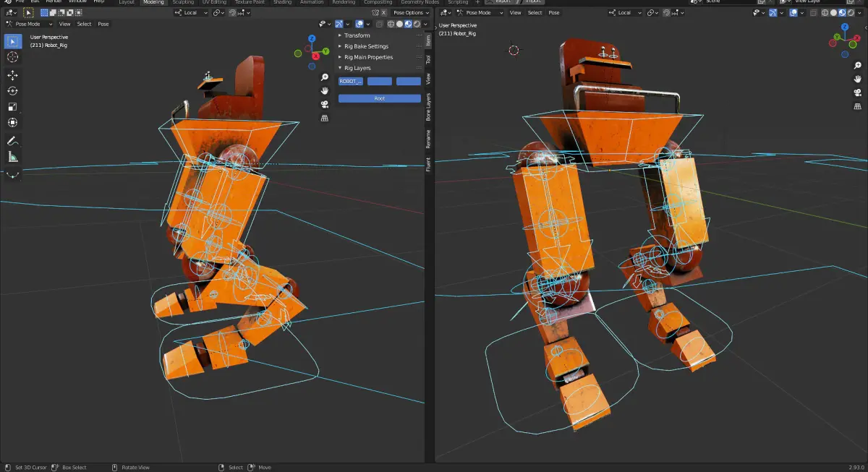Click the middle blank rig layer button
The width and height of the screenshot is (868, 472).
[380, 81]
